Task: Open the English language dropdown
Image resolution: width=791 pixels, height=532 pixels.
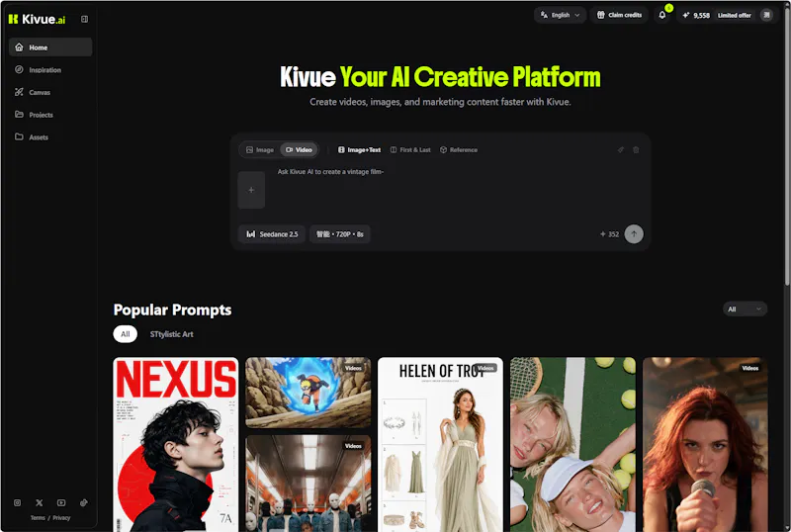Action: point(560,15)
